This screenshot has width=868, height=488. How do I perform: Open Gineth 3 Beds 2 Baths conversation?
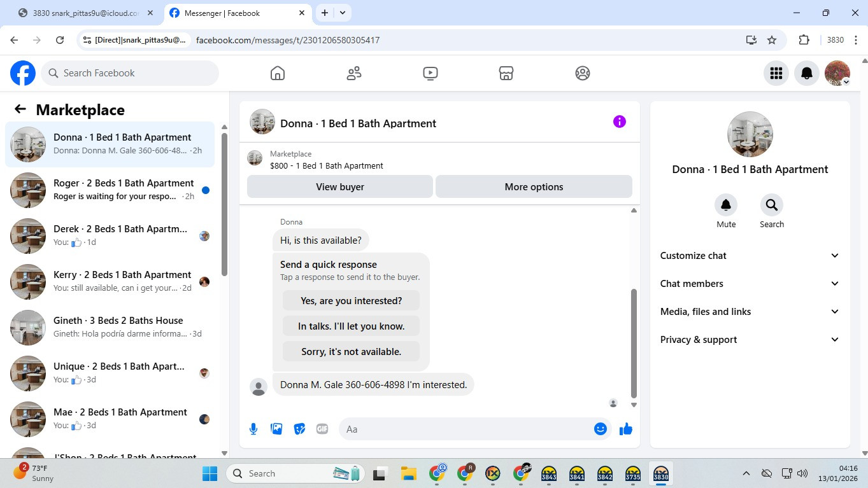pos(110,328)
